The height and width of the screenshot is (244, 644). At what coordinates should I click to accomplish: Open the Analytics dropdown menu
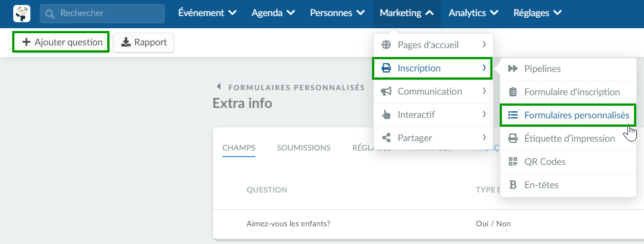[473, 13]
